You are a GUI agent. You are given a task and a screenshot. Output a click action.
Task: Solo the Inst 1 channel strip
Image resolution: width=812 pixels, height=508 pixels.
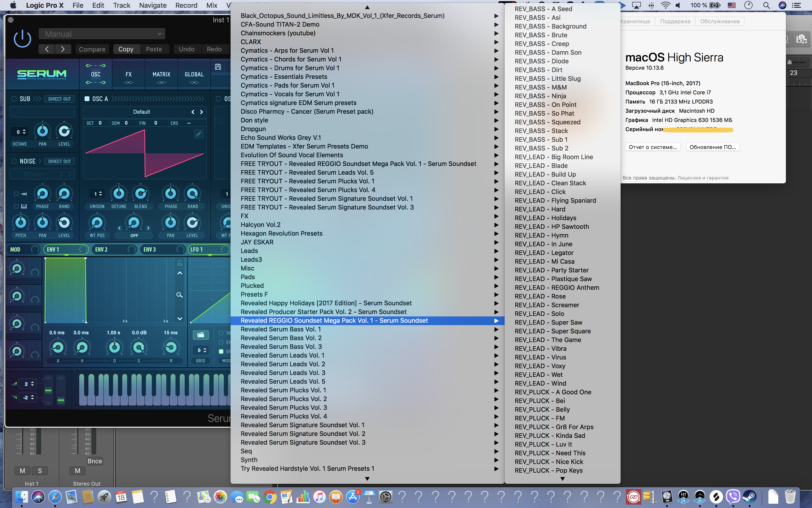40,471
